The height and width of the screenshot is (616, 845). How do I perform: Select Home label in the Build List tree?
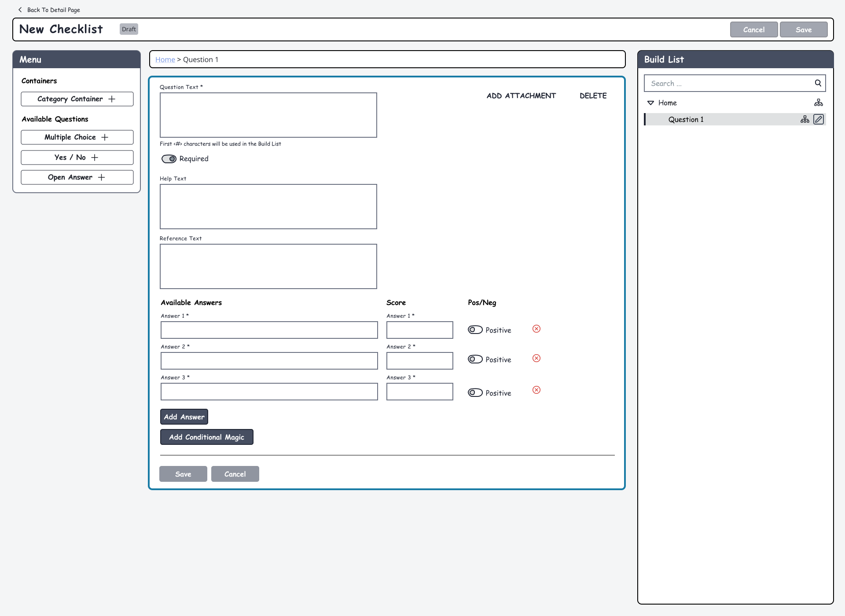click(667, 103)
